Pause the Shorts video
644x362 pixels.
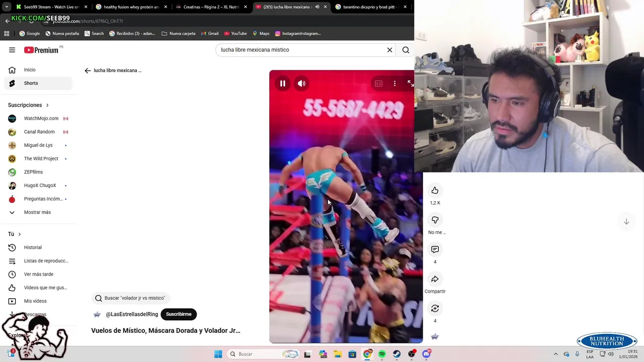pos(283,83)
